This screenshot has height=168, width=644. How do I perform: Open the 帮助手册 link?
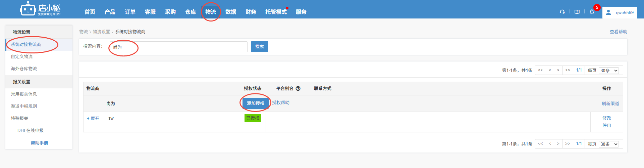(x=40, y=143)
